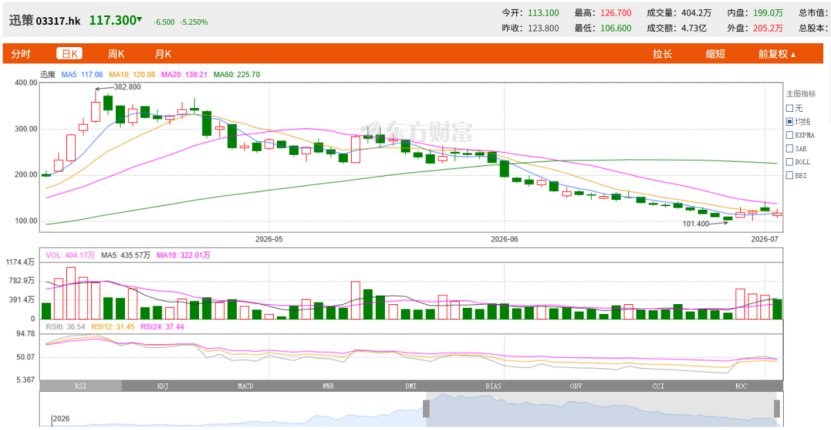This screenshot has width=831, height=430.
Task: Select the MACD indicator tab
Action: click(245, 387)
